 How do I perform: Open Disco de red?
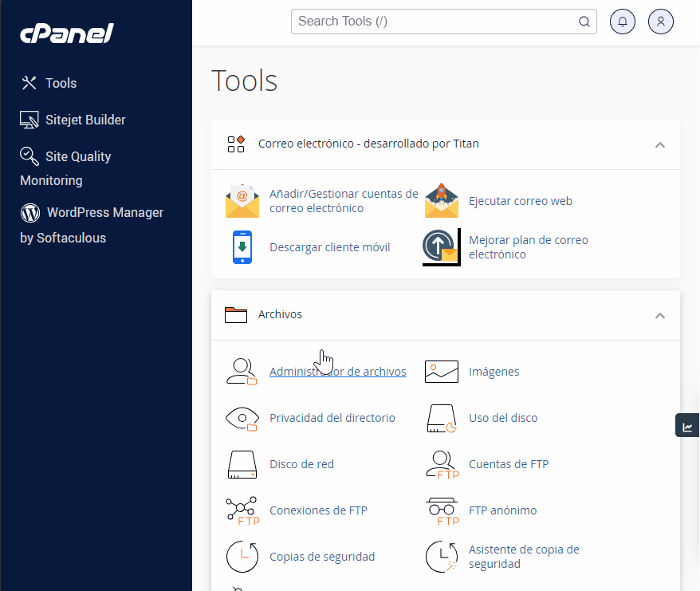point(302,464)
